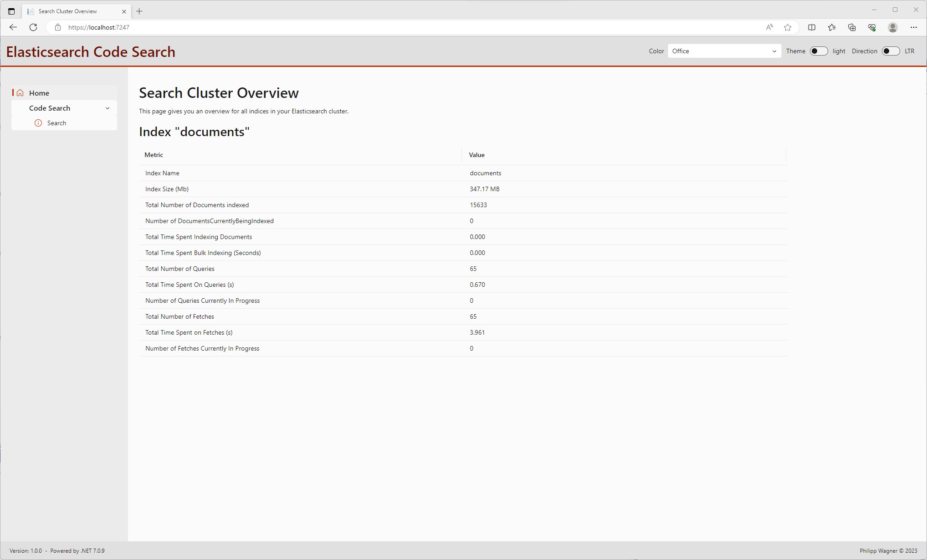Click the Home icon in sidebar
Screen dimensions: 927x560
click(x=20, y=93)
